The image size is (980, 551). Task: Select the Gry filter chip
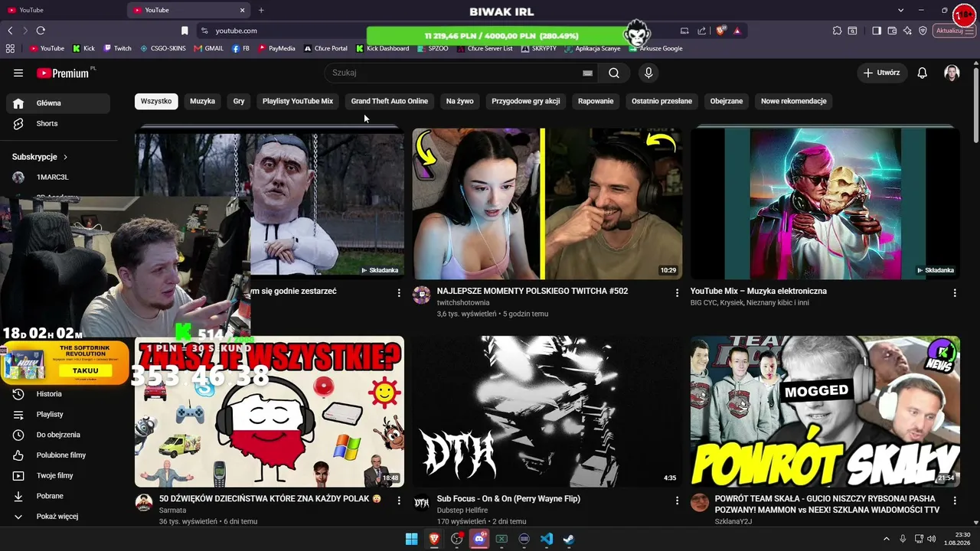[239, 101]
